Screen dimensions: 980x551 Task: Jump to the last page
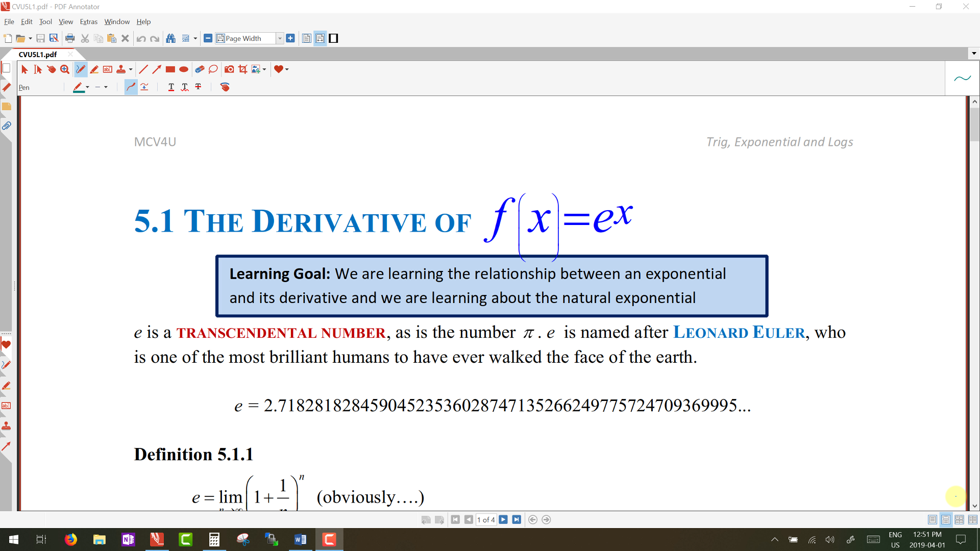517,519
